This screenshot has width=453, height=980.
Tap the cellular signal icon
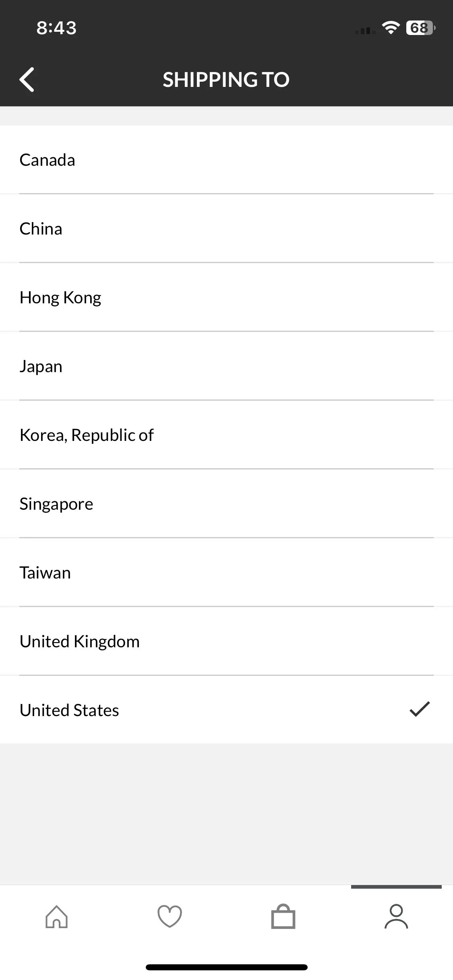pos(365,30)
